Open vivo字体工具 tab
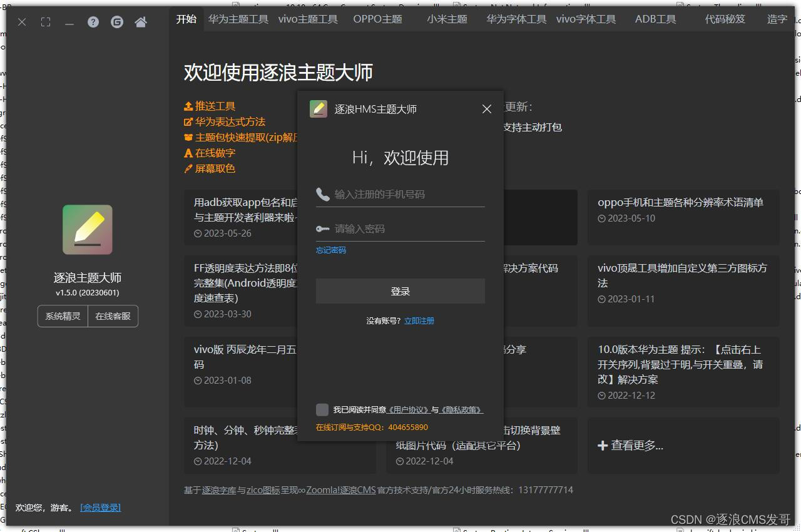 pyautogui.click(x=586, y=19)
